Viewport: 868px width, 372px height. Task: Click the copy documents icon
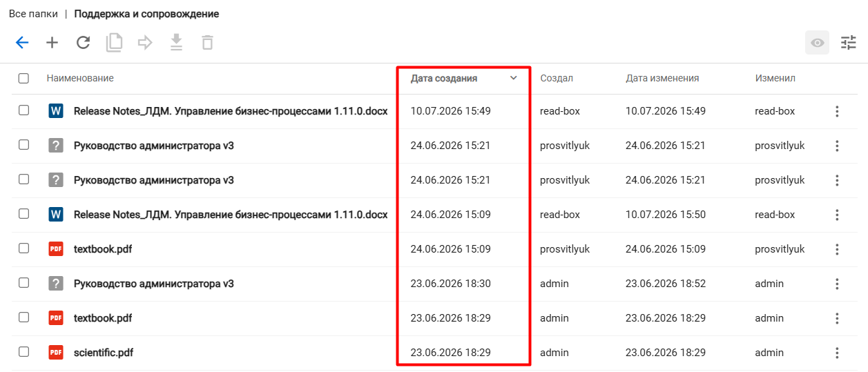tap(114, 43)
